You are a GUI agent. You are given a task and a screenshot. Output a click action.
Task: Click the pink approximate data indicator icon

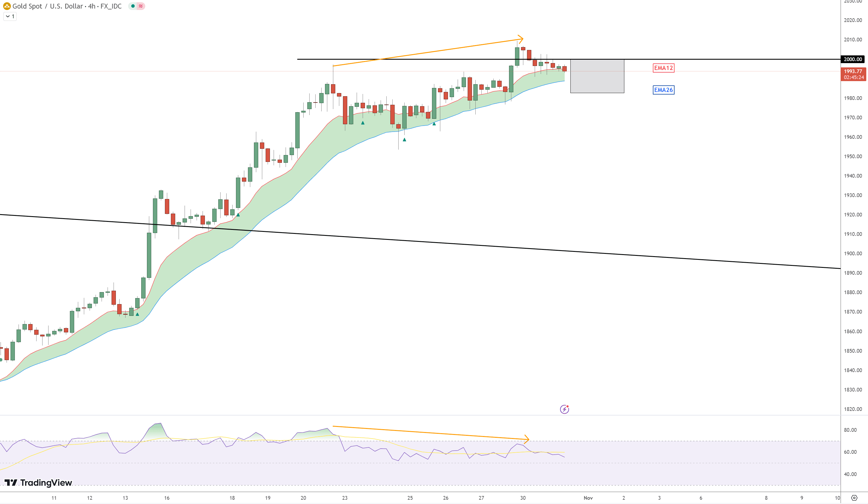coord(141,6)
